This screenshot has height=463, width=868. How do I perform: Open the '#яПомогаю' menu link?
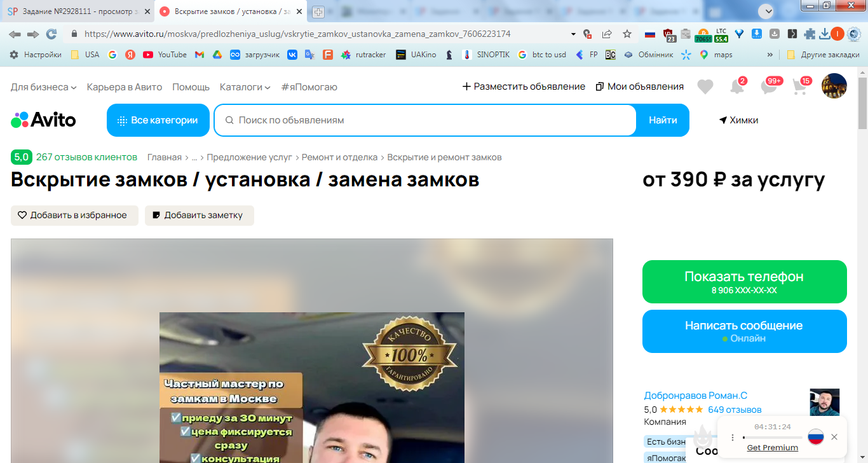[x=309, y=86]
